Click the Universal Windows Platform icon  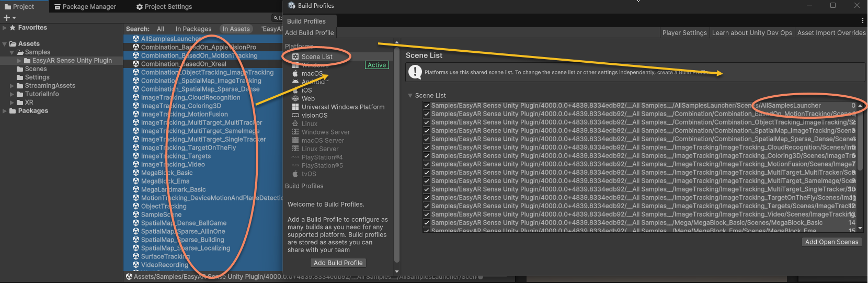pos(295,107)
